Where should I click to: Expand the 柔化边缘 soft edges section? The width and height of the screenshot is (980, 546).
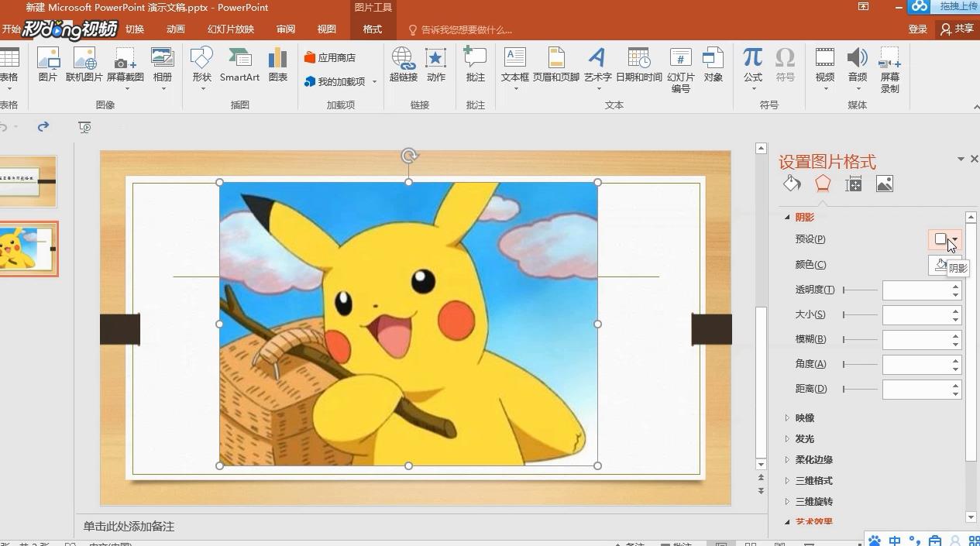tap(787, 460)
